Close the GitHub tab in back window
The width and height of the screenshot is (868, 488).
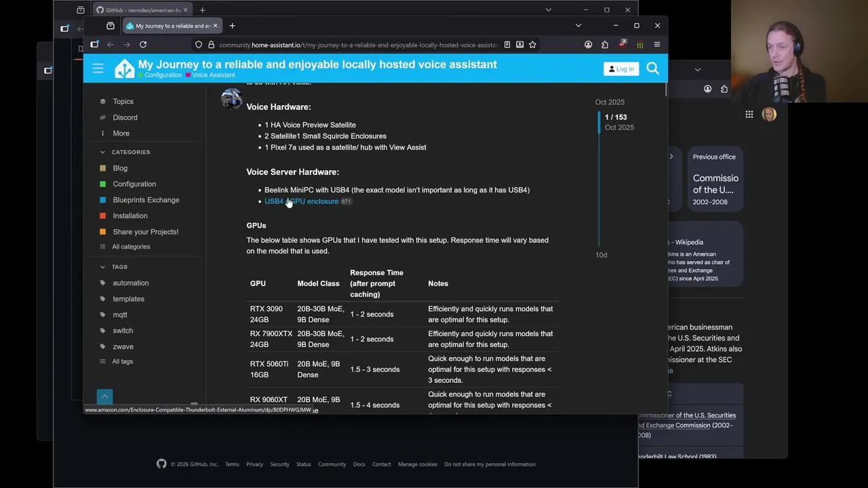[x=185, y=10]
